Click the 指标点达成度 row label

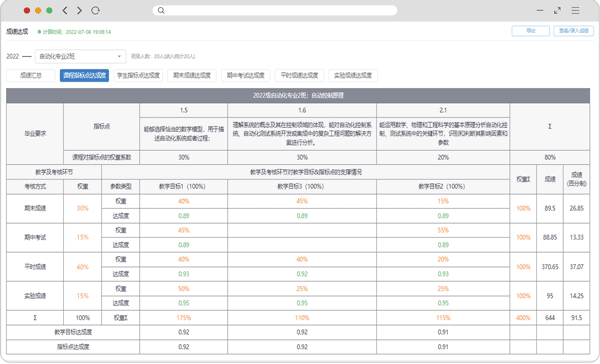click(x=73, y=347)
